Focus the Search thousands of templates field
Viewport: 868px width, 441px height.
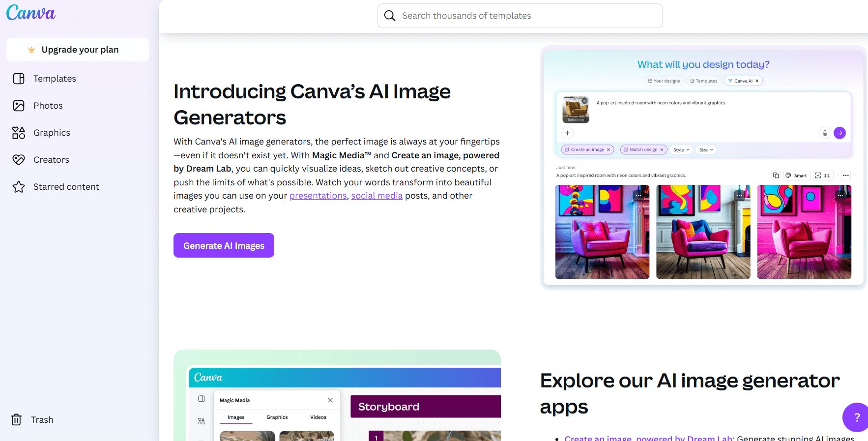[x=520, y=16]
